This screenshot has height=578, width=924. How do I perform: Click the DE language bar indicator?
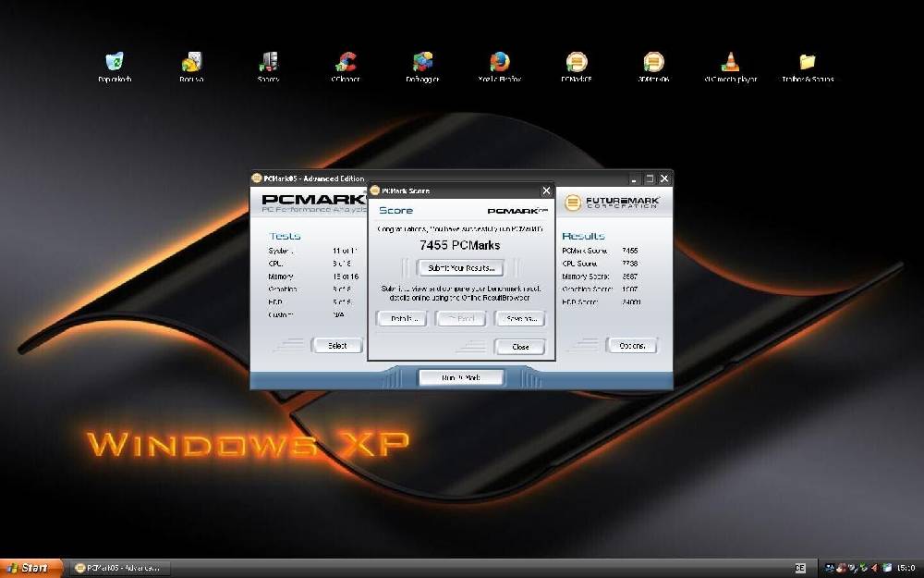800,568
